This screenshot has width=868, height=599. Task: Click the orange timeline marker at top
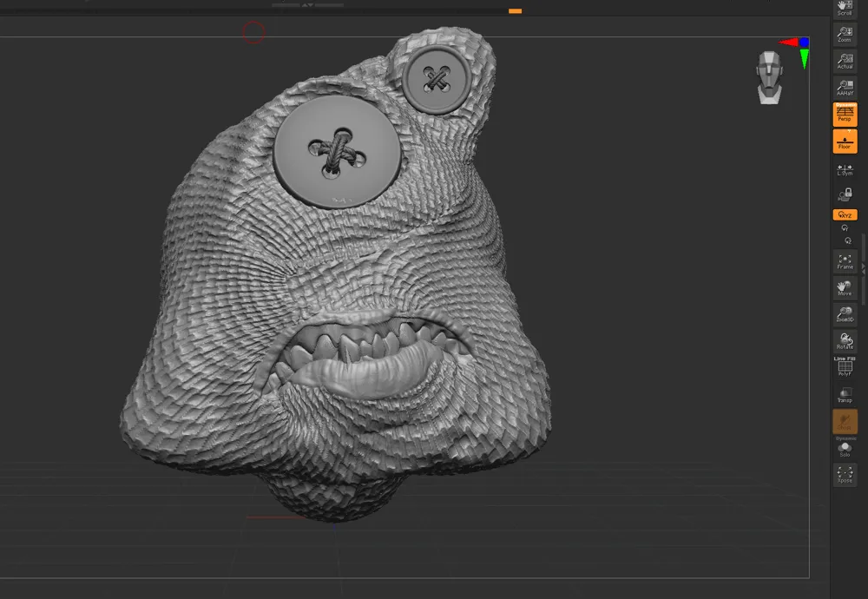(515, 11)
